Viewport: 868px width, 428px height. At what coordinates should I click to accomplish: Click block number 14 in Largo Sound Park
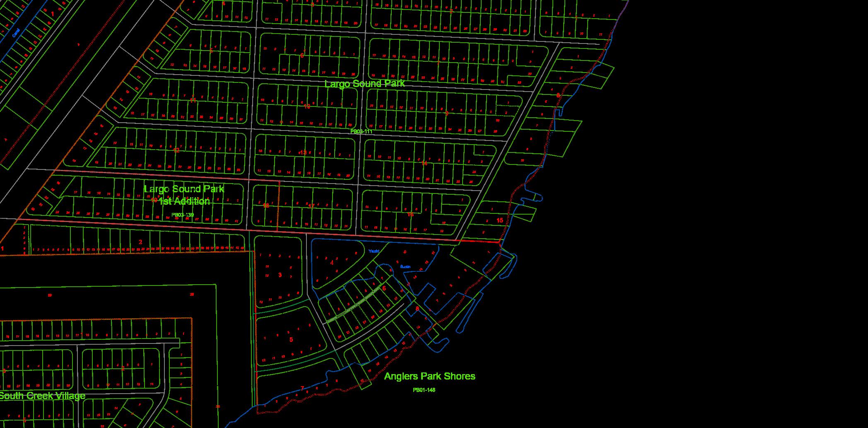(x=424, y=163)
